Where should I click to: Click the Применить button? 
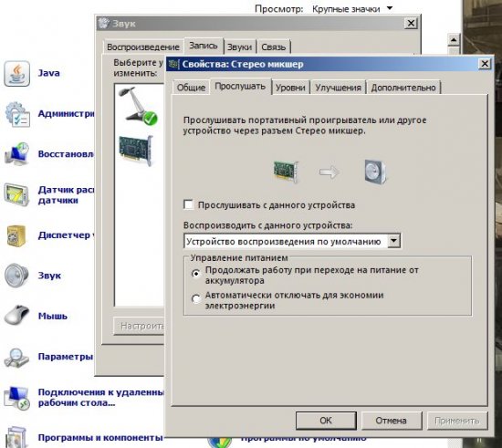pos(457,420)
